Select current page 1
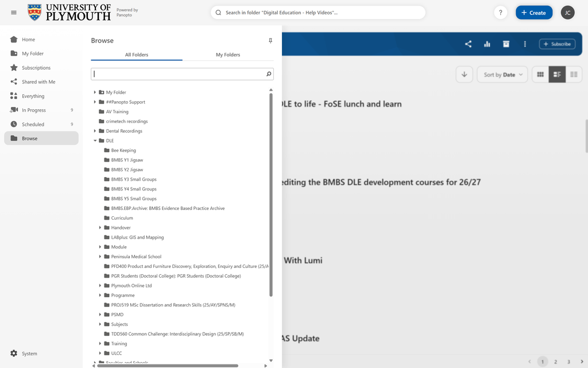The image size is (588, 368). [542, 362]
